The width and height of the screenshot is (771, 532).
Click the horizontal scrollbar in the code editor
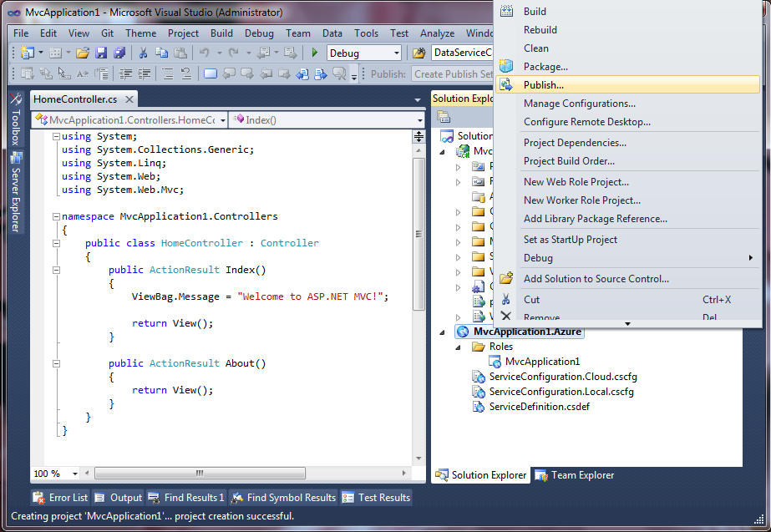point(200,473)
